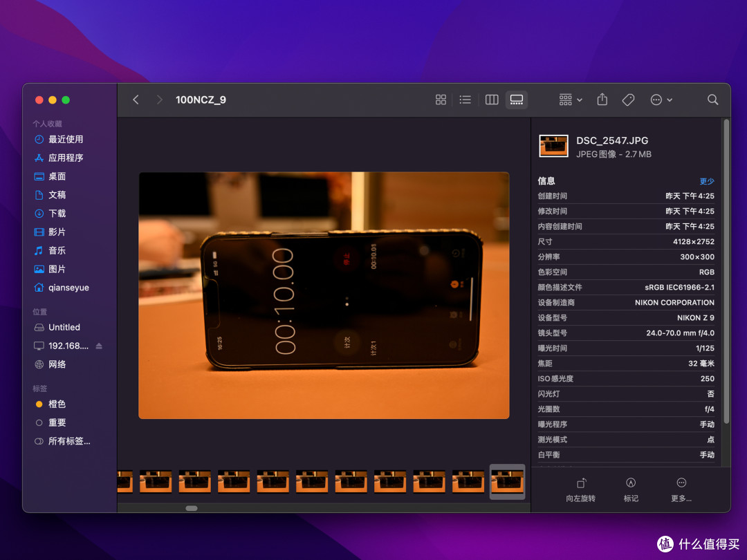Click the large phone stopwatch preview image
Viewport: 747px width, 560px height.
click(x=324, y=295)
